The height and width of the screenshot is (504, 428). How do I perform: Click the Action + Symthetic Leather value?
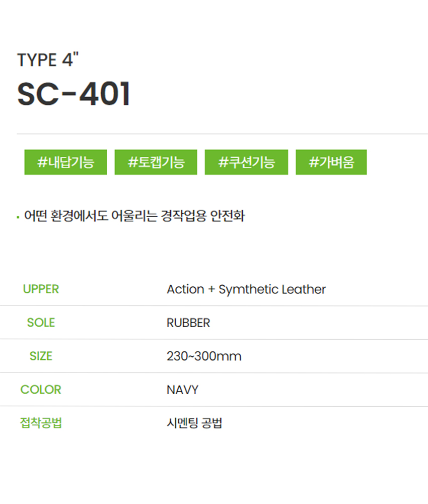coord(246,289)
